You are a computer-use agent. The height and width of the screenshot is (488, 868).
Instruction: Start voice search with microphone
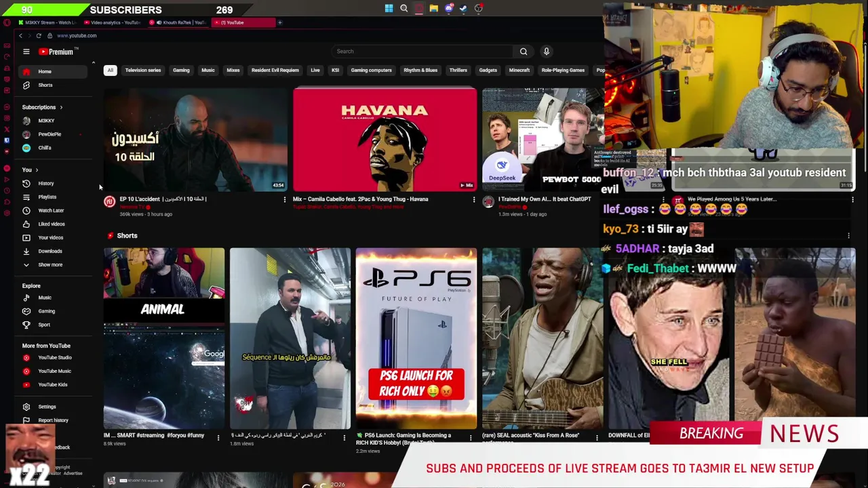(x=547, y=52)
